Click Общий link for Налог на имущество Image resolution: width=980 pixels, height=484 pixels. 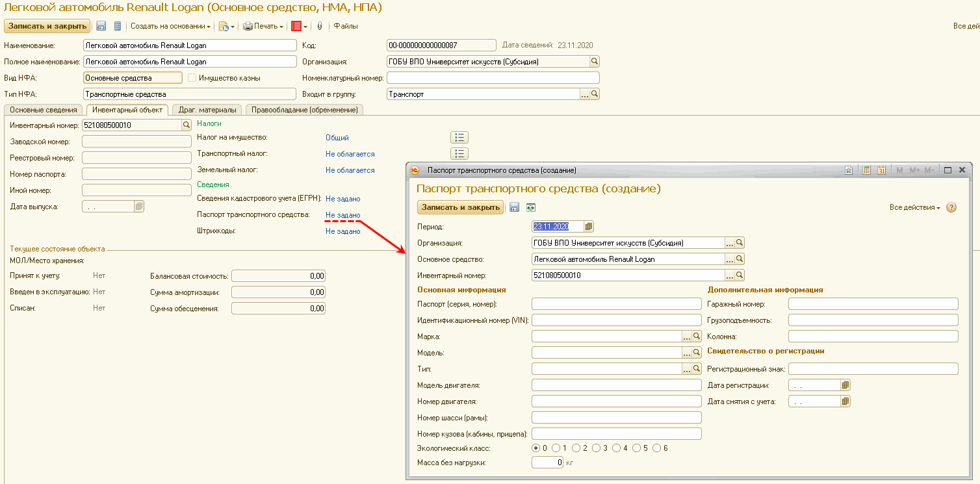pos(337,138)
